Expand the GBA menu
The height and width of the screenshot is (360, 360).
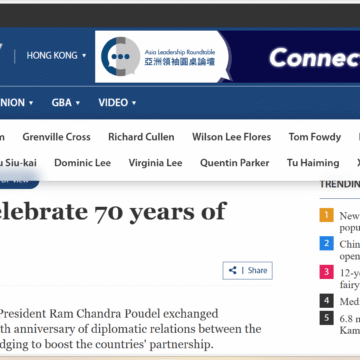pyautogui.click(x=66, y=103)
